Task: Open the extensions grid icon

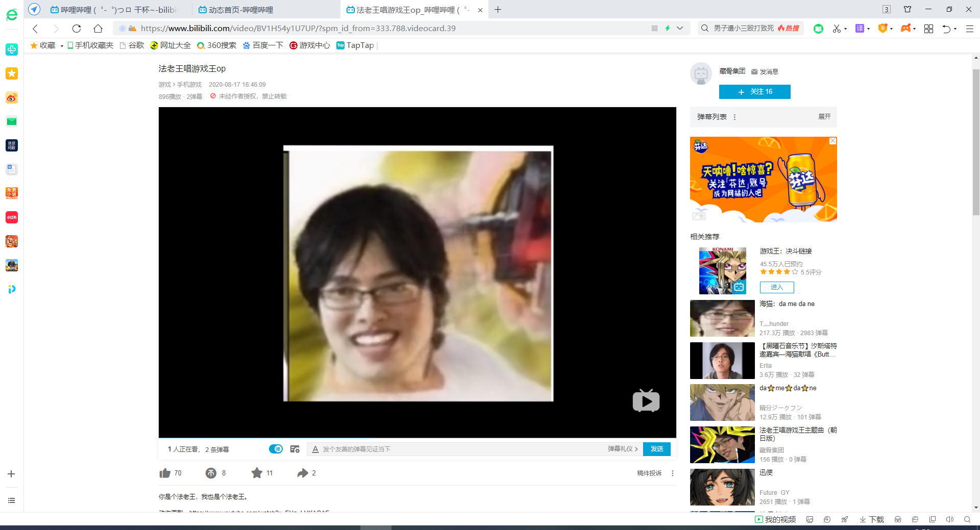Action: 928,29
